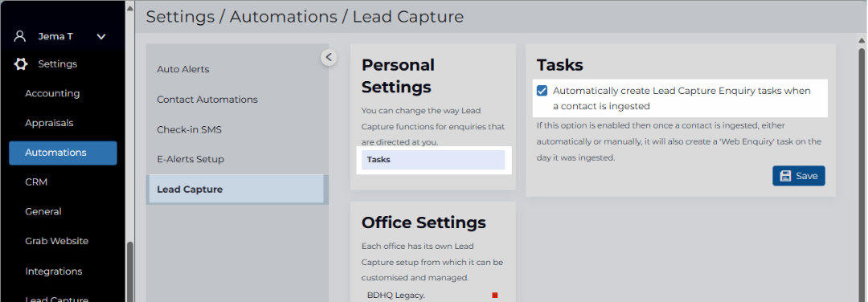Image resolution: width=868 pixels, height=302 pixels.
Task: Open the Accounting settings section
Action: click(x=52, y=93)
